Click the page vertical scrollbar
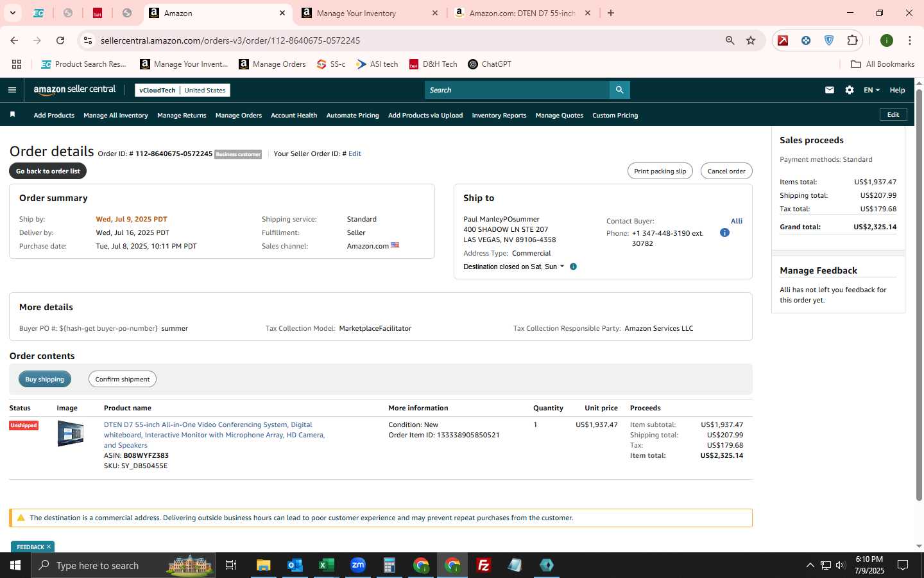924x578 pixels. (919, 295)
